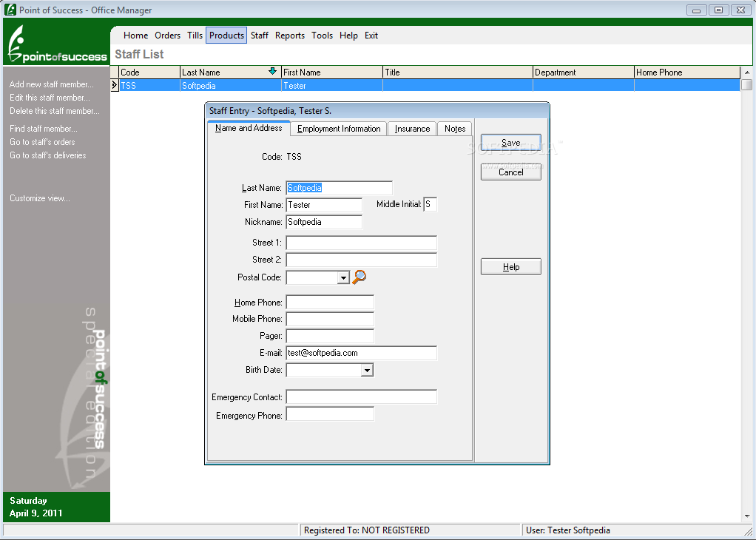The width and height of the screenshot is (756, 540).
Task: Open the Tills menu
Action: pos(195,36)
